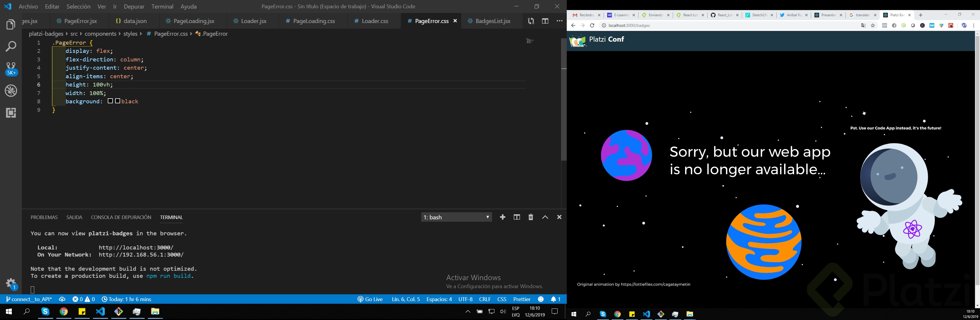The height and width of the screenshot is (320, 980).
Task: Change language mode CSS in status bar
Action: click(502, 299)
